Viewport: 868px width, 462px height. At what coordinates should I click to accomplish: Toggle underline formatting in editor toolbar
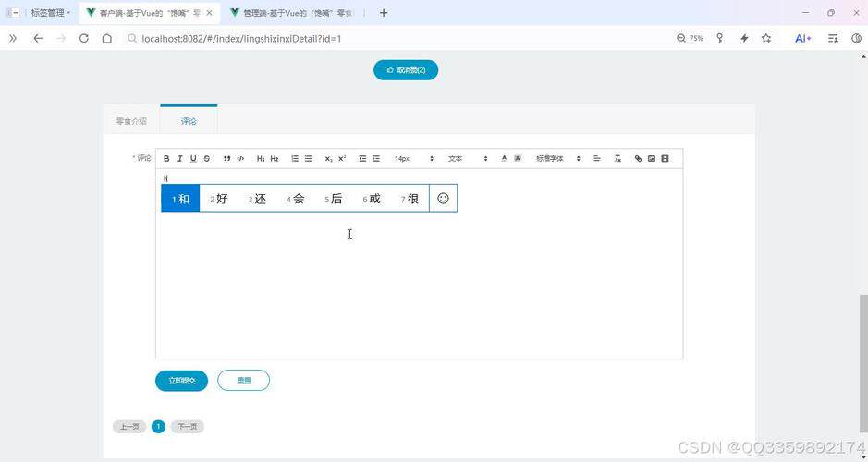pyautogui.click(x=193, y=159)
